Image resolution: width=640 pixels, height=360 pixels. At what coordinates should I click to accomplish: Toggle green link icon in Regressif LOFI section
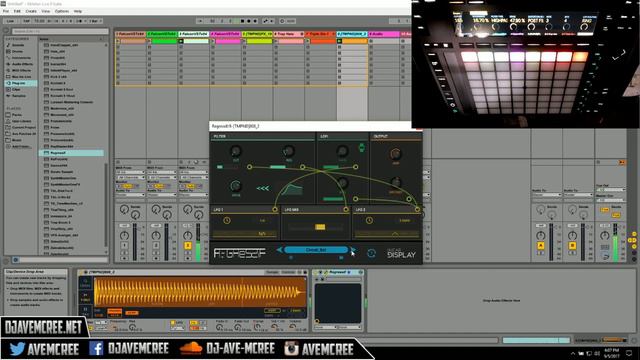(x=361, y=148)
